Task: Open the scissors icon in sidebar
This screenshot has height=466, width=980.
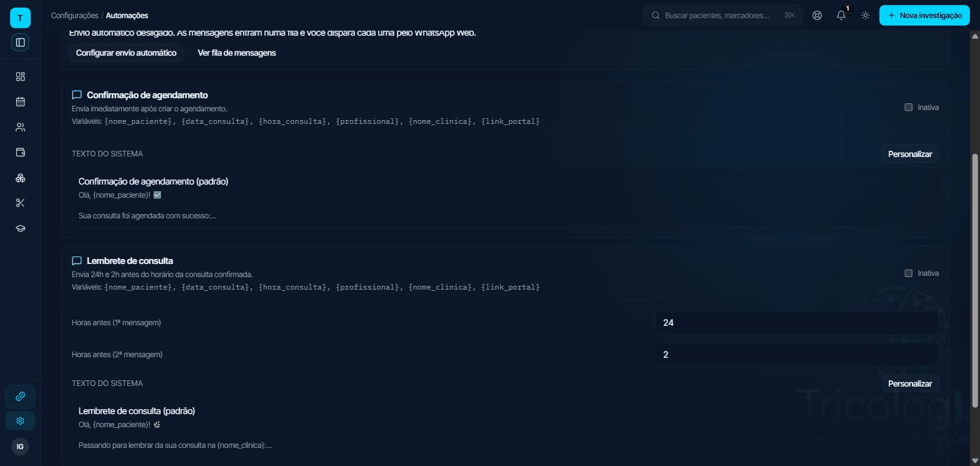Action: coord(20,203)
